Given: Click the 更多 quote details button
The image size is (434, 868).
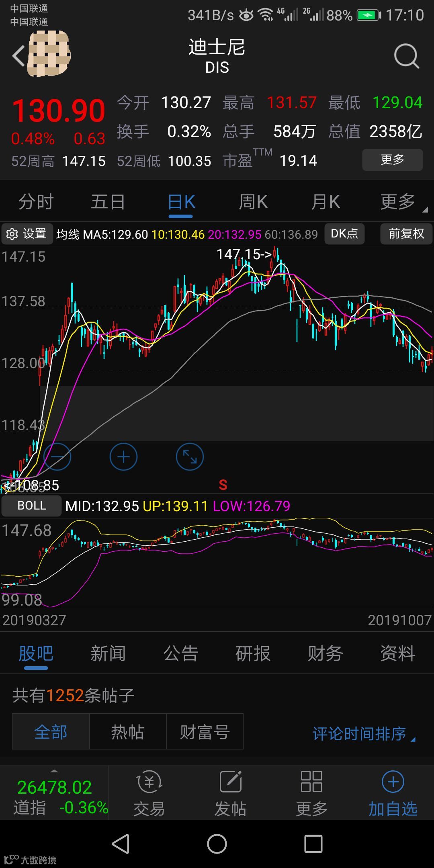Looking at the screenshot, I should (x=393, y=160).
